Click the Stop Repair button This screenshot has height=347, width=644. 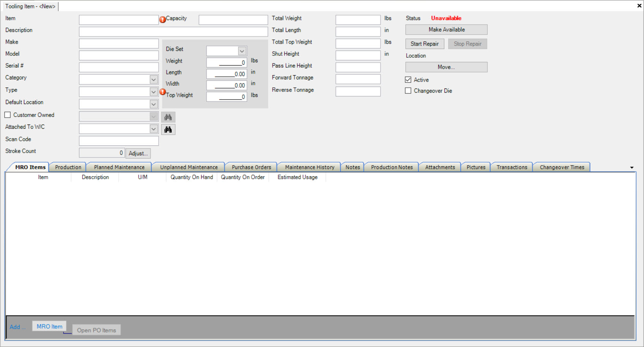point(468,44)
